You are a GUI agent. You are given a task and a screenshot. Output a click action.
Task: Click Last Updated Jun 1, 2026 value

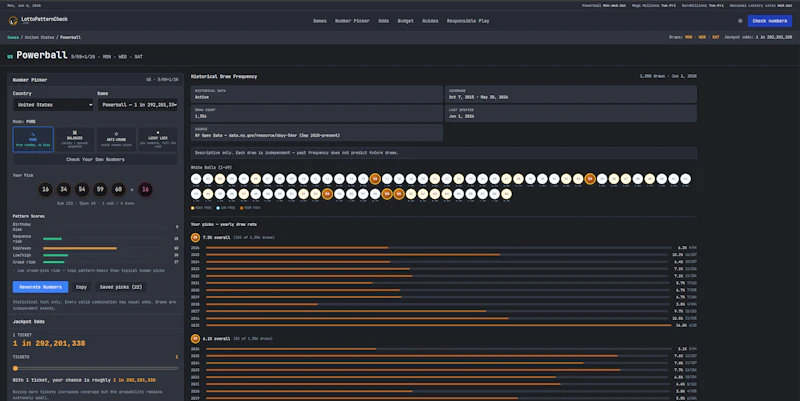(x=461, y=116)
